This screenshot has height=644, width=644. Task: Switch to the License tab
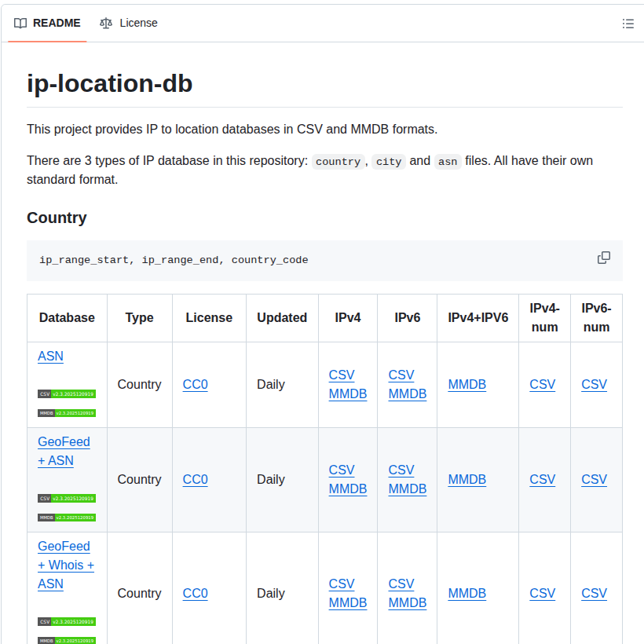tap(137, 23)
